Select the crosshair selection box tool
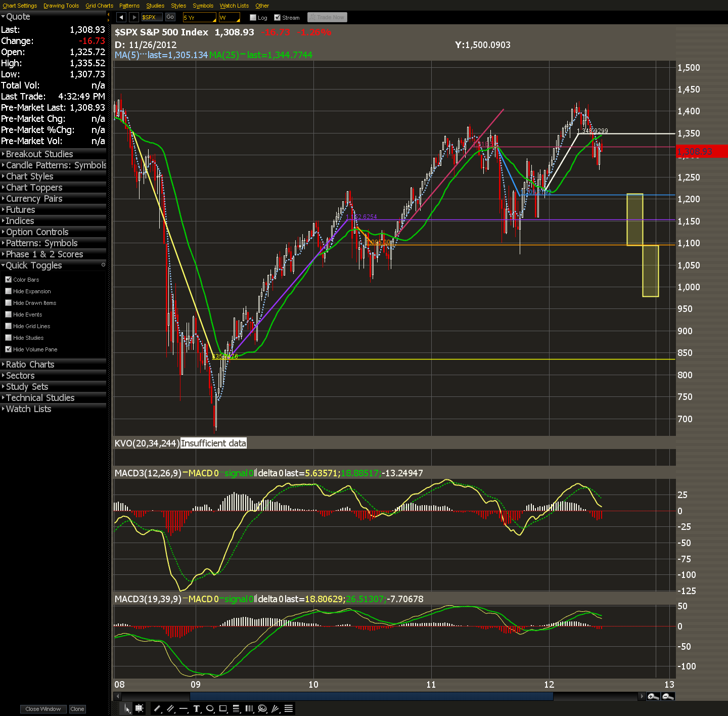Image resolution: width=728 pixels, height=716 pixels. (140, 709)
